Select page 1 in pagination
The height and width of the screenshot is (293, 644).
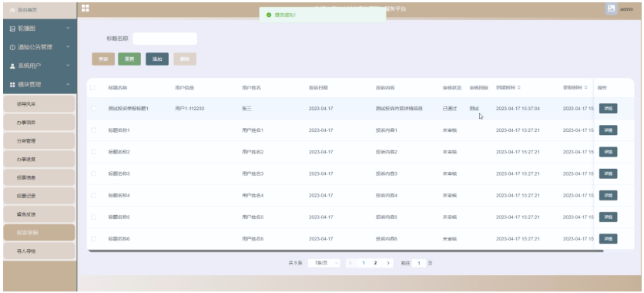[x=363, y=263]
